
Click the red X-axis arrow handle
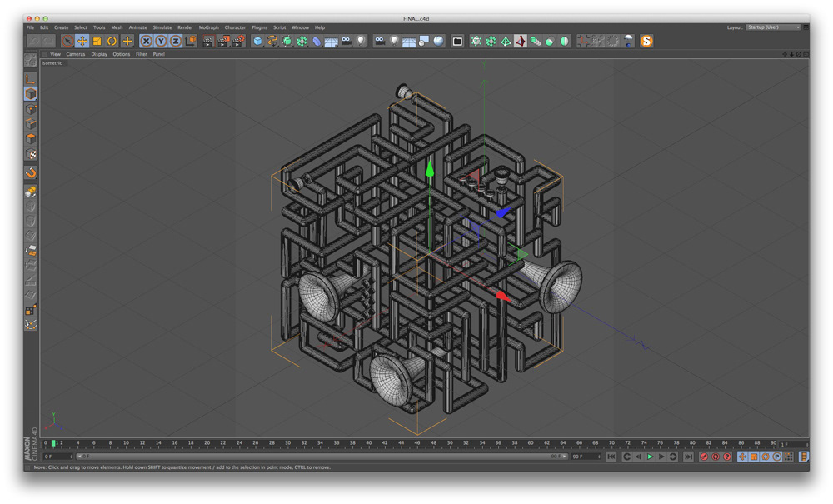point(502,296)
